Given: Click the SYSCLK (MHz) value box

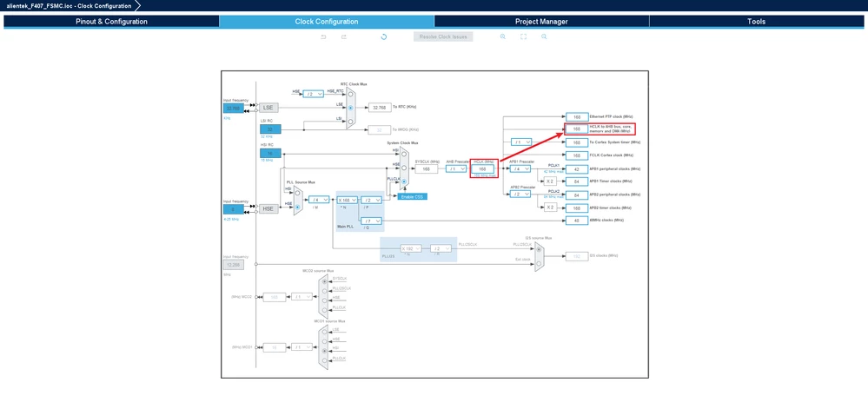Looking at the screenshot, I should tap(427, 168).
